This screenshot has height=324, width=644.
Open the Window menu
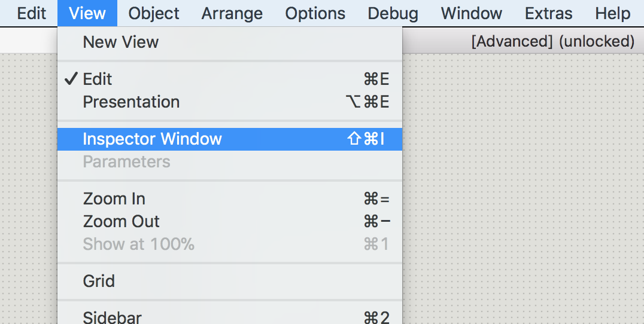click(472, 13)
